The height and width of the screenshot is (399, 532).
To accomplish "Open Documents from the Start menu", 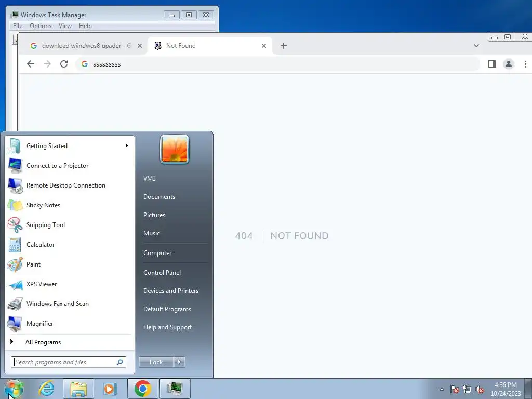I will [159, 197].
